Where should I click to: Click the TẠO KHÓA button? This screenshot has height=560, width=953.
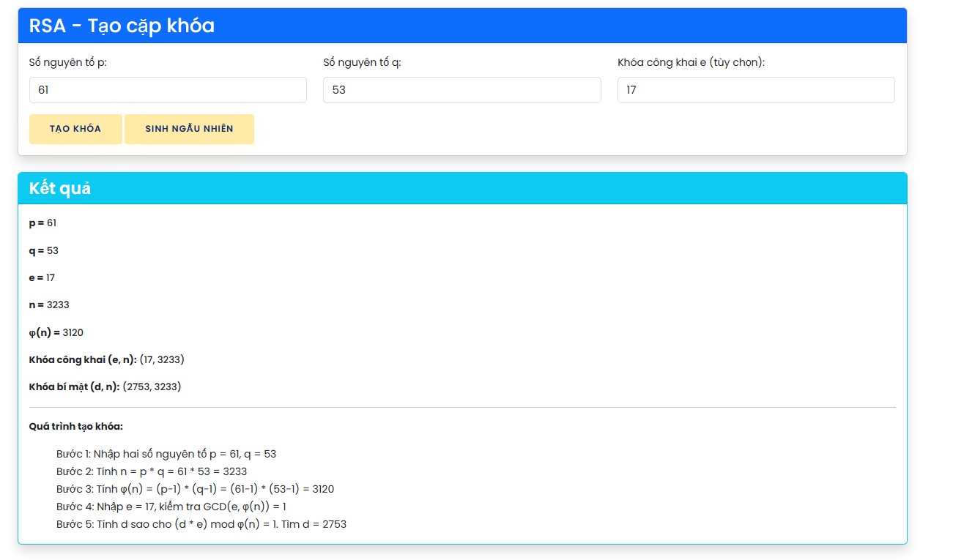[x=75, y=129]
